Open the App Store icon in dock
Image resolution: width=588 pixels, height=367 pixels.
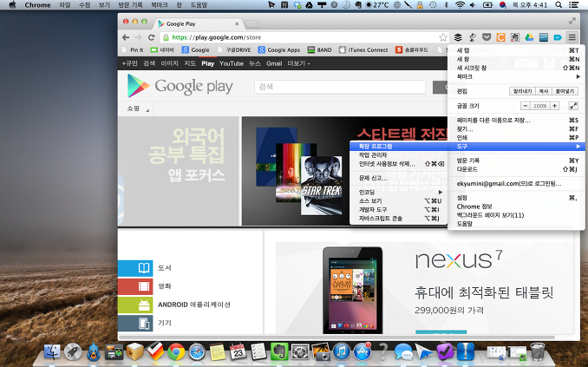pos(362,352)
